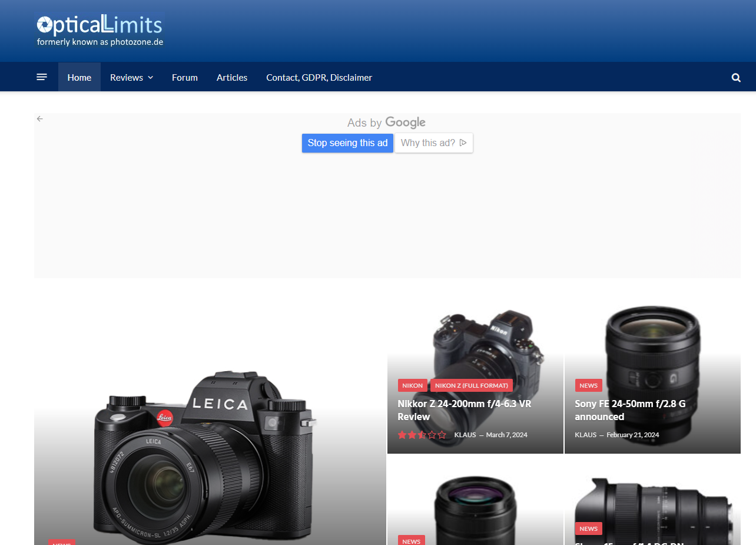Click the Stop seeing this ad button
This screenshot has height=545, width=756.
tap(347, 143)
